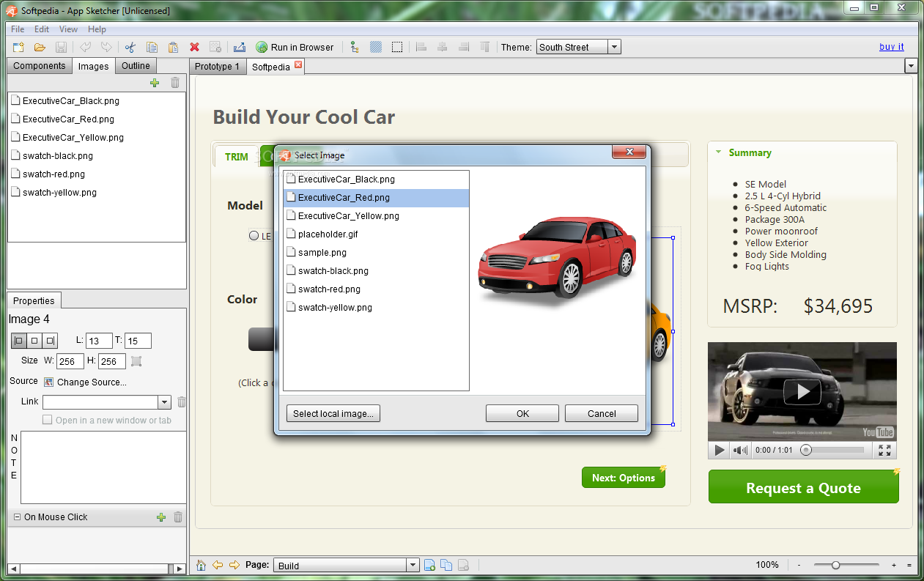The height and width of the screenshot is (581, 924).
Task: Click the scissors cut icon
Action: 130,47
